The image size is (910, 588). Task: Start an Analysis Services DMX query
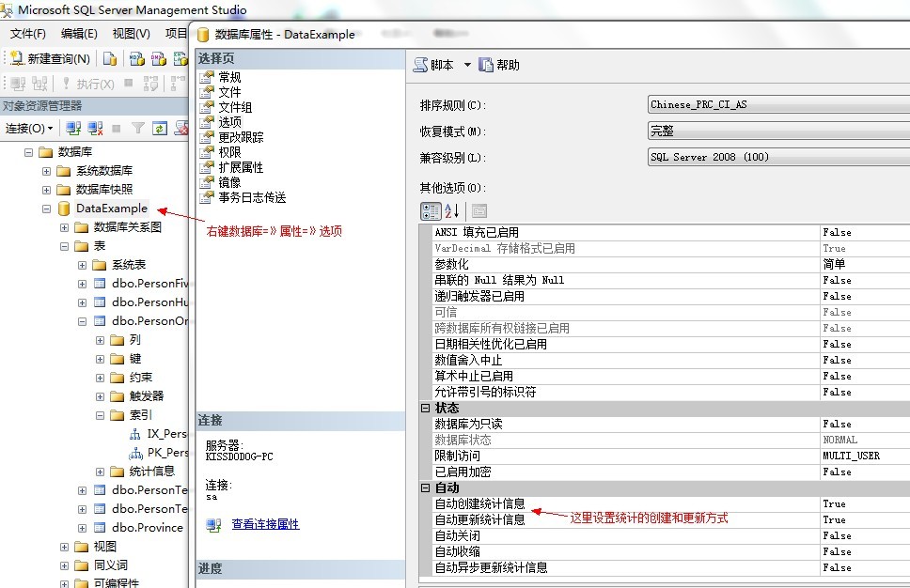159,58
